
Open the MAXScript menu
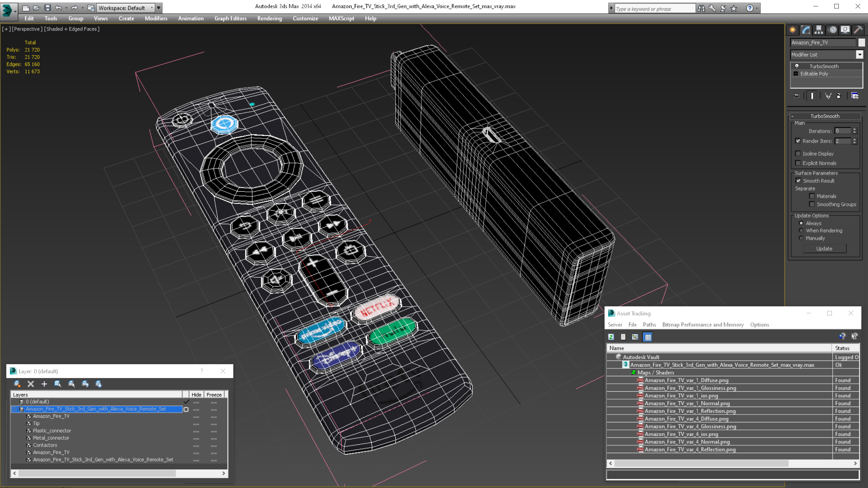tap(341, 18)
